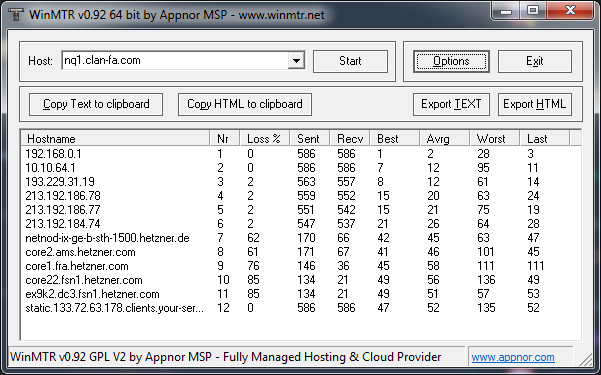Select the 10.10.64.1 row
Screen dimensions: 601x375
pos(301,168)
